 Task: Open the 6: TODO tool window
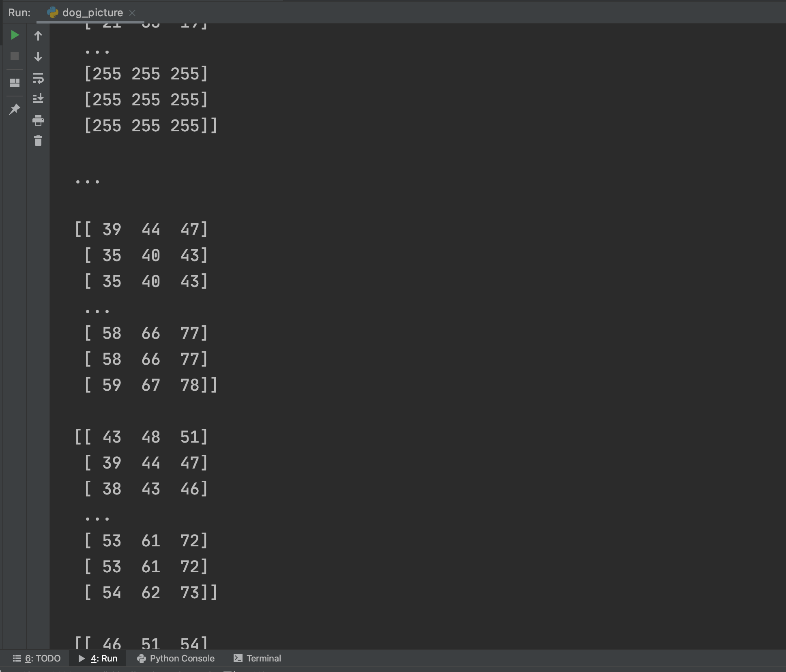coord(37,658)
